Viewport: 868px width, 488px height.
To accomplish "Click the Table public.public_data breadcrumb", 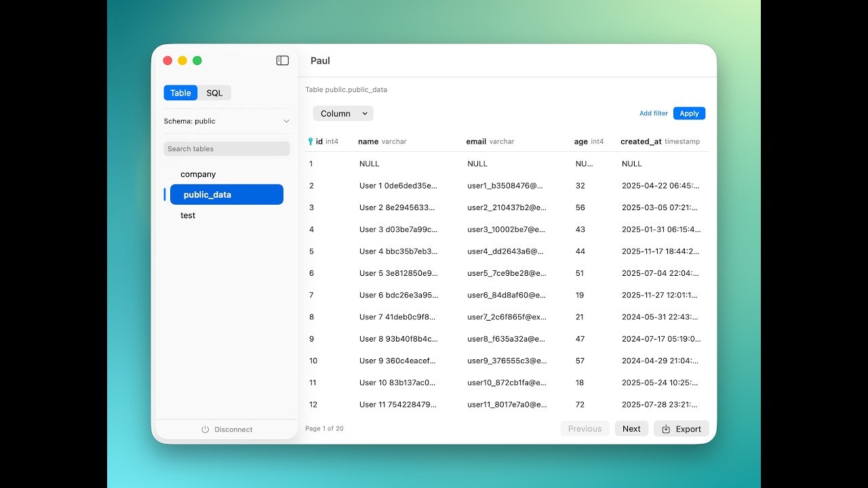I will [x=346, y=89].
